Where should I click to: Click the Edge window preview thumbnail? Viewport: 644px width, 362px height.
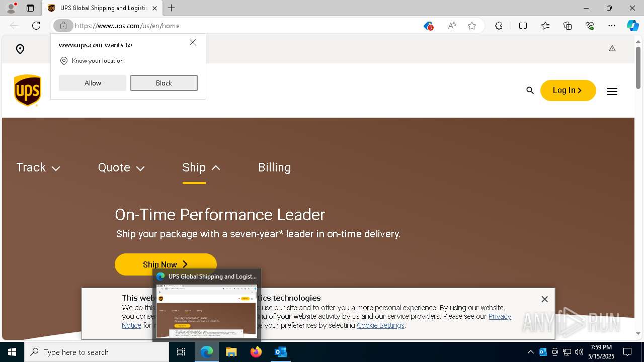pos(207,311)
